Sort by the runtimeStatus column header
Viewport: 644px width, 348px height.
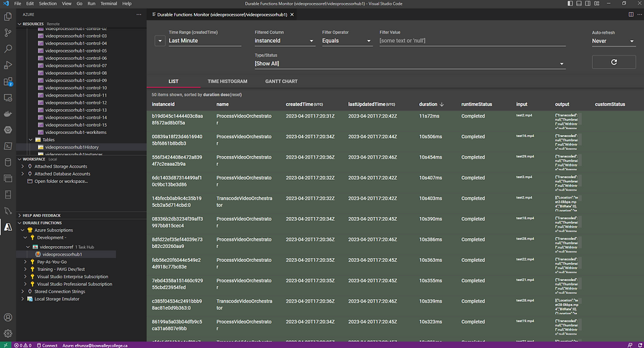click(x=476, y=105)
